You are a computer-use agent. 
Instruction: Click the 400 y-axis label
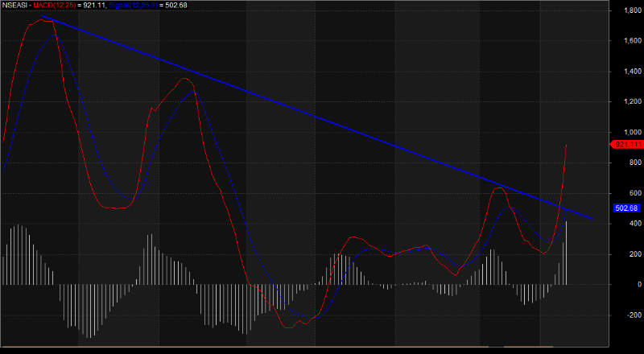pyautogui.click(x=635, y=224)
